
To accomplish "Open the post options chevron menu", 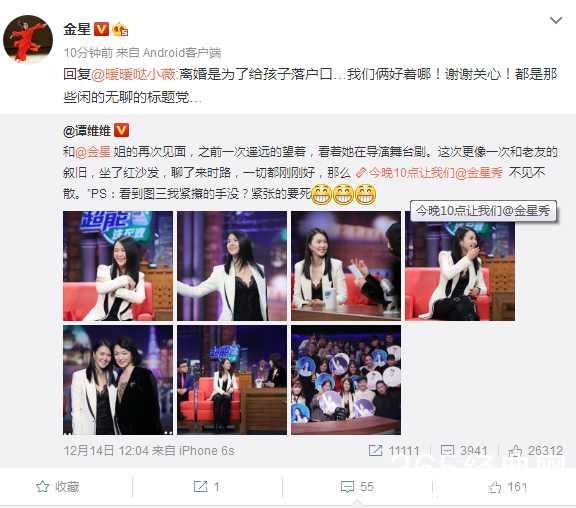I will [556, 20].
